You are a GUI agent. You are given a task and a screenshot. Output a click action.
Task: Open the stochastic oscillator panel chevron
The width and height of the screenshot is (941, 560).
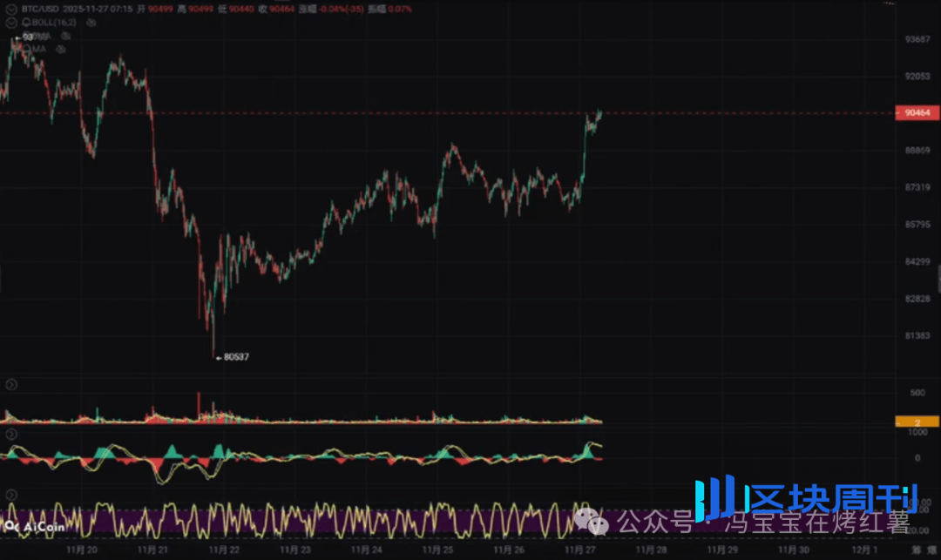click(11, 495)
